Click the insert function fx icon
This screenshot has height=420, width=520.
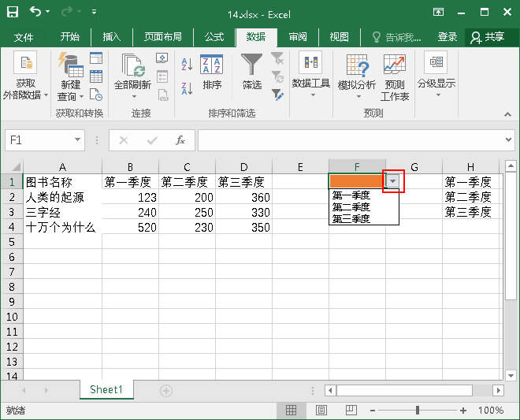[x=180, y=140]
